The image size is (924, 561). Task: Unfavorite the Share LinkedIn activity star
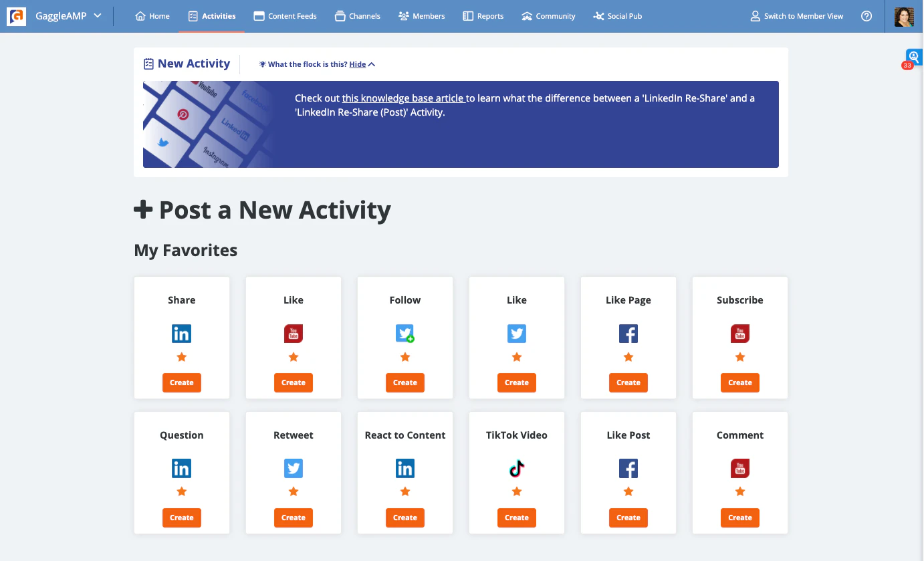pos(181,357)
